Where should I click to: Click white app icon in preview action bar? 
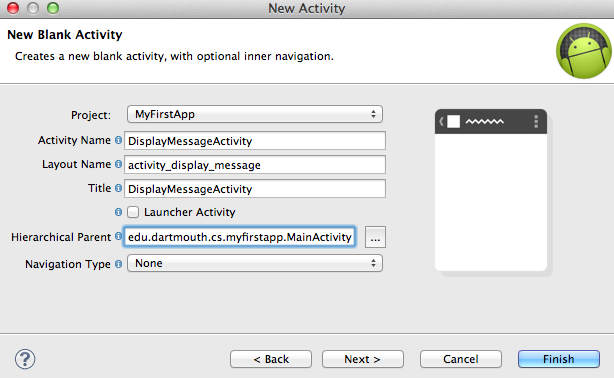453,121
